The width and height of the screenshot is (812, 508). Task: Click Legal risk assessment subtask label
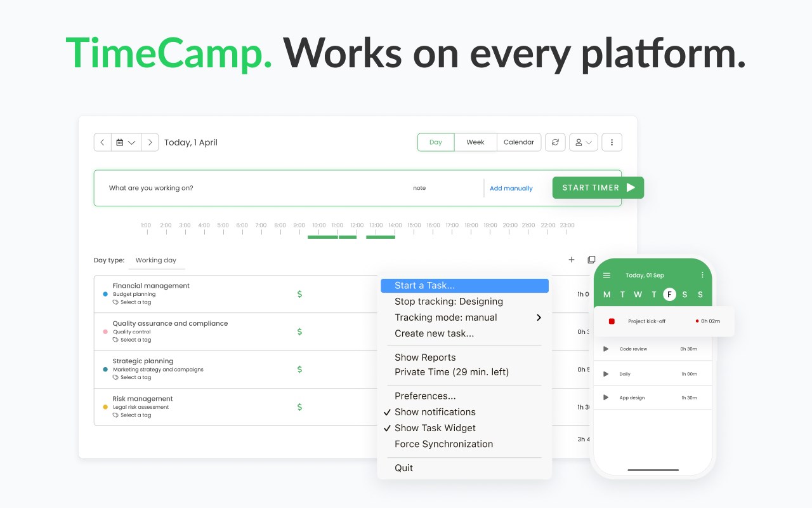coord(141,407)
